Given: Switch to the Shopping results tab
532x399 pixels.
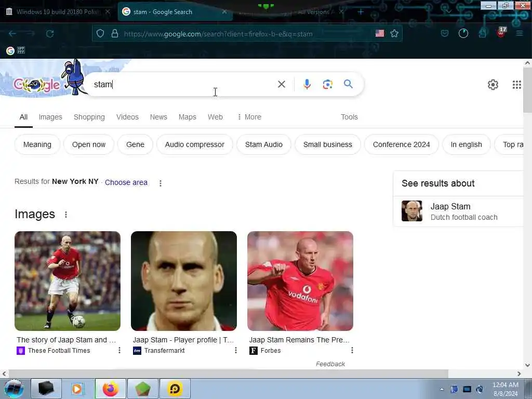Looking at the screenshot, I should click(x=89, y=117).
